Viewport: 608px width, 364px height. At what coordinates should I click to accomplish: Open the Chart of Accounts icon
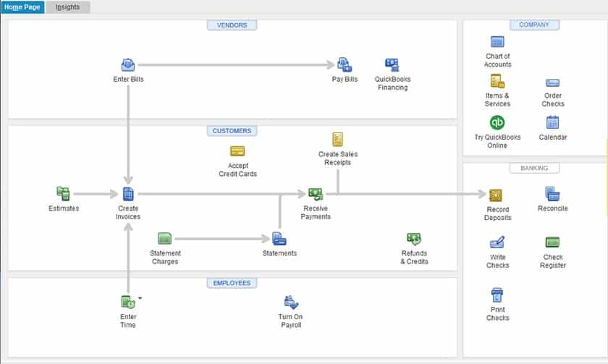(x=497, y=41)
